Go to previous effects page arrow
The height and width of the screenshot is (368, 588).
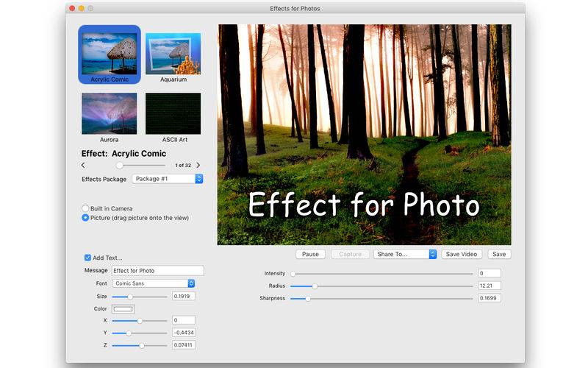[x=83, y=165]
